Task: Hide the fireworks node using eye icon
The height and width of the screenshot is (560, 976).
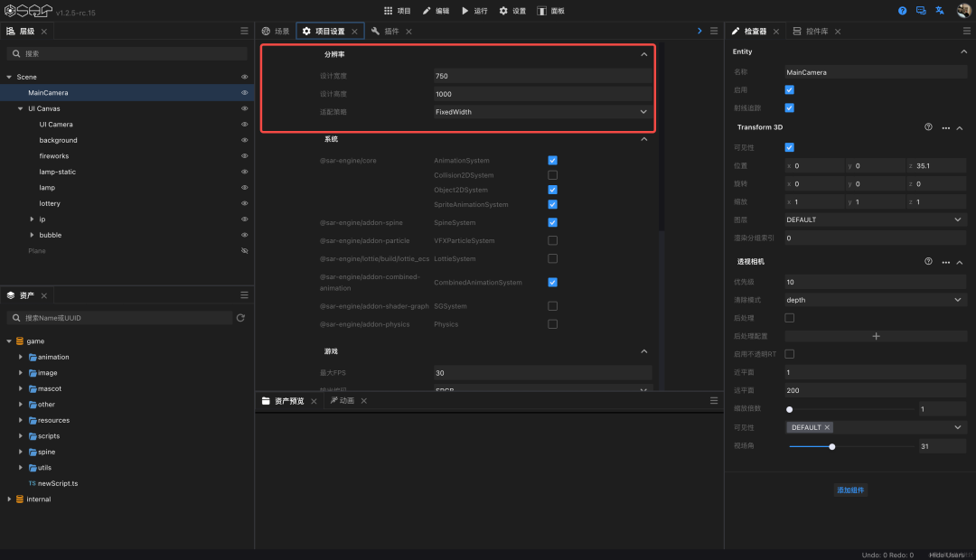Action: (x=245, y=156)
